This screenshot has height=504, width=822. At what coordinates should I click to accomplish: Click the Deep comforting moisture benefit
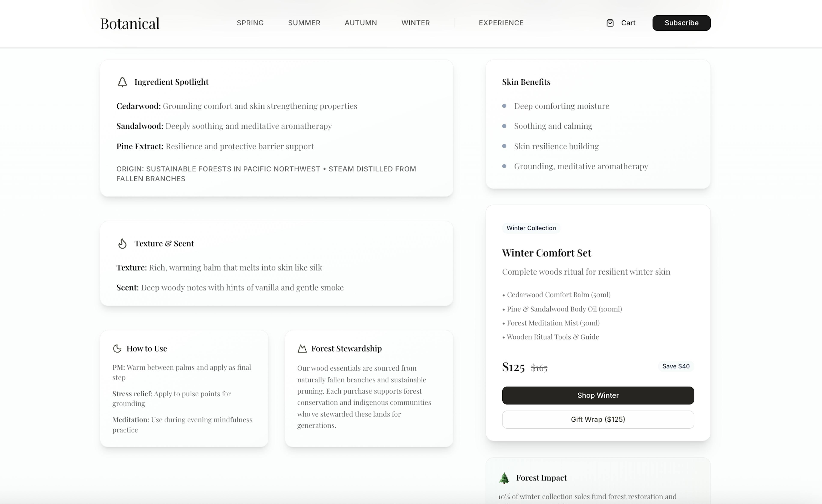click(561, 106)
